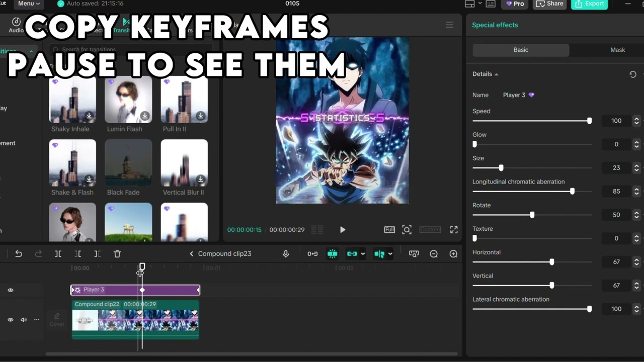Toggle the preview axis

(x=379, y=254)
